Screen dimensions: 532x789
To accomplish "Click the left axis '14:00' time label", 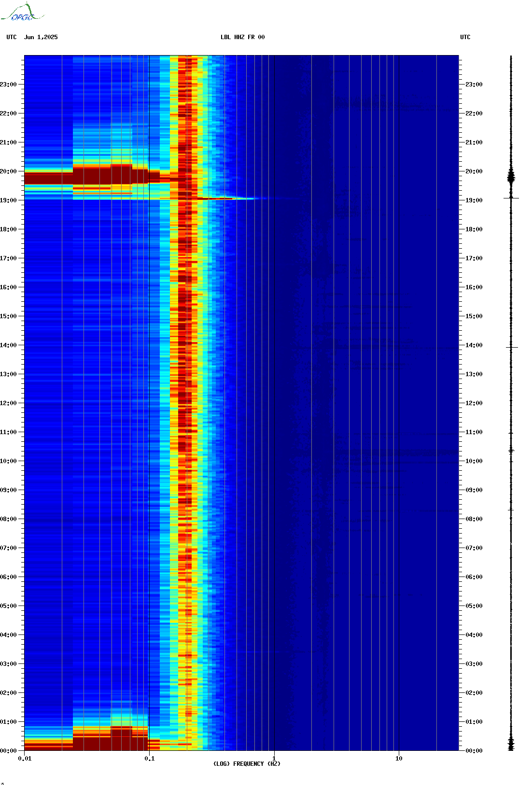I will 8,345.
